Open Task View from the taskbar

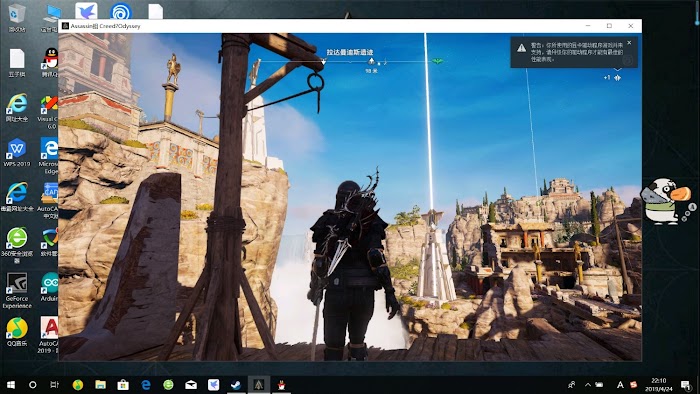click(54, 385)
